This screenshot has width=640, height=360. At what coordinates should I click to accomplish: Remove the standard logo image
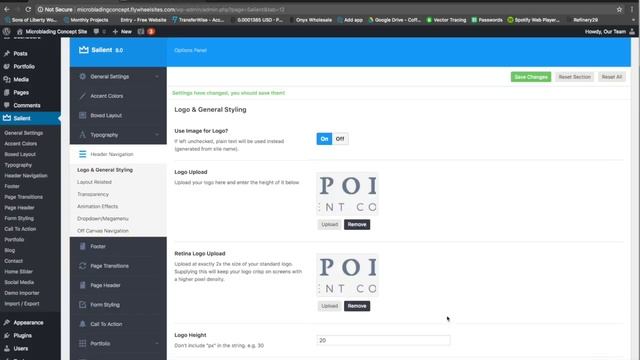coord(357,224)
